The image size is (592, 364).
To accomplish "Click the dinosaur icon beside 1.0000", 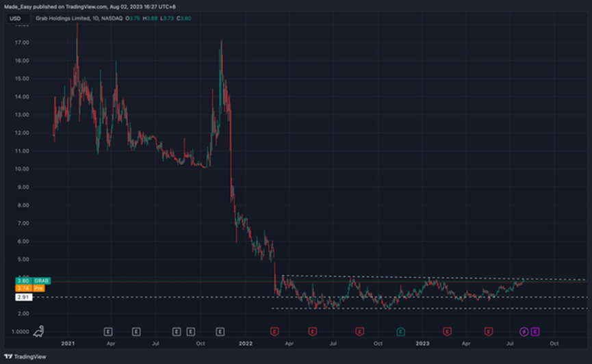I will (38, 331).
